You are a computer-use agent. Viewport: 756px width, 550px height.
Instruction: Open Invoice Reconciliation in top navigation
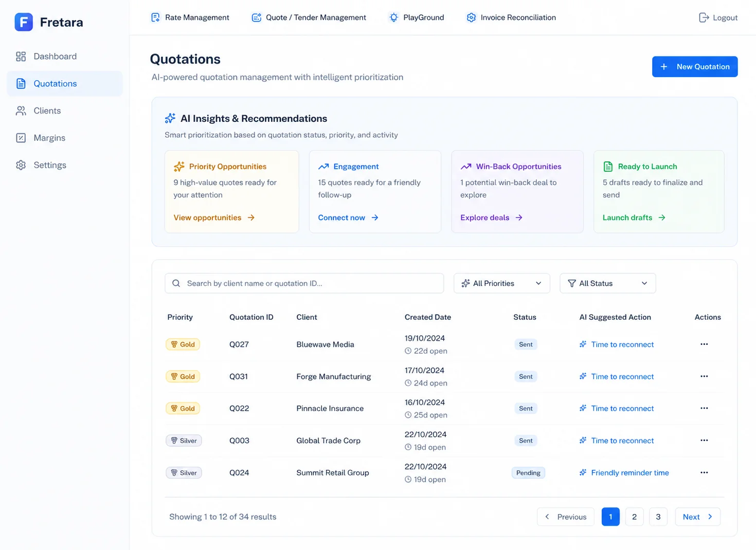click(x=511, y=17)
